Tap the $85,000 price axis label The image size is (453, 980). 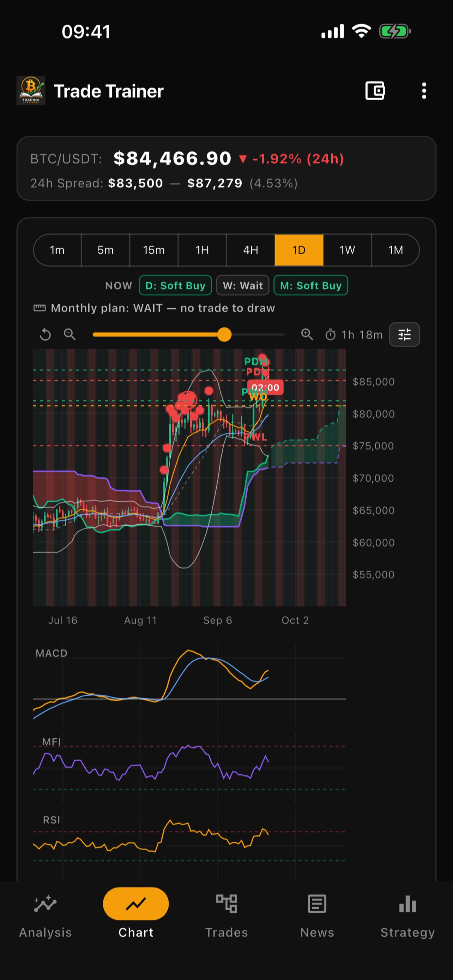pos(374,382)
